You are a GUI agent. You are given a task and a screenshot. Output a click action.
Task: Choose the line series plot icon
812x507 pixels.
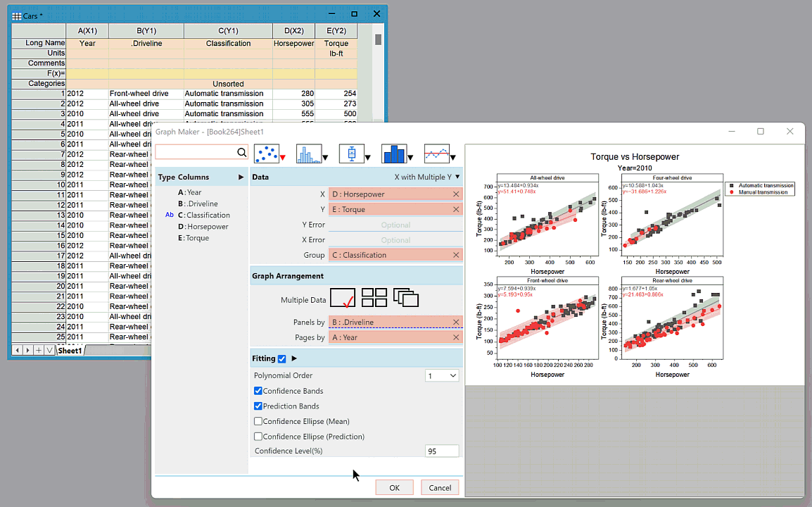point(436,153)
